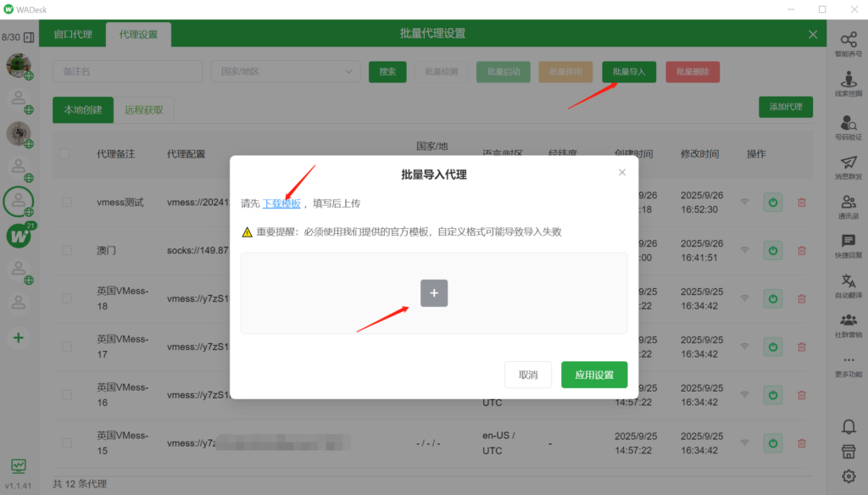Collapse the account sidebar beside 8/30

pyautogui.click(x=29, y=37)
